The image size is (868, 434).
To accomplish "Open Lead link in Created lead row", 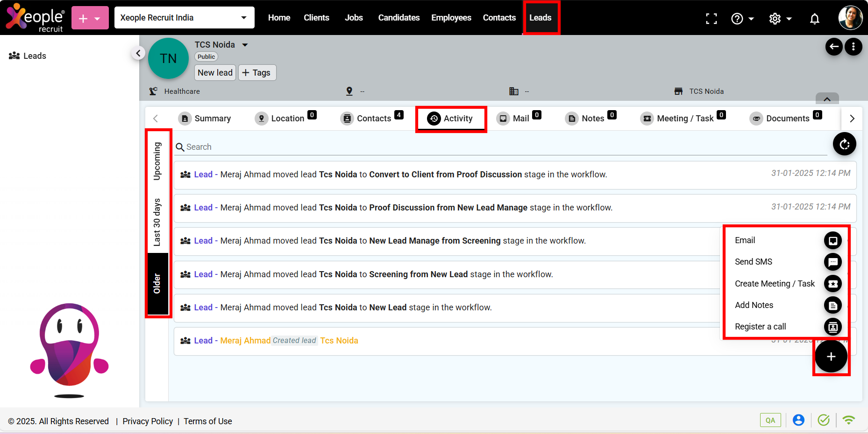I will (x=203, y=341).
